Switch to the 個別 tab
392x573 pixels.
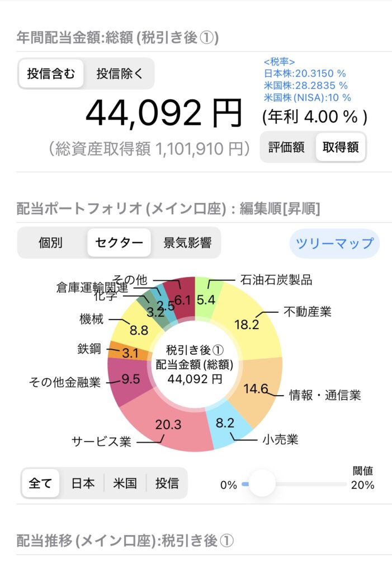click(50, 243)
